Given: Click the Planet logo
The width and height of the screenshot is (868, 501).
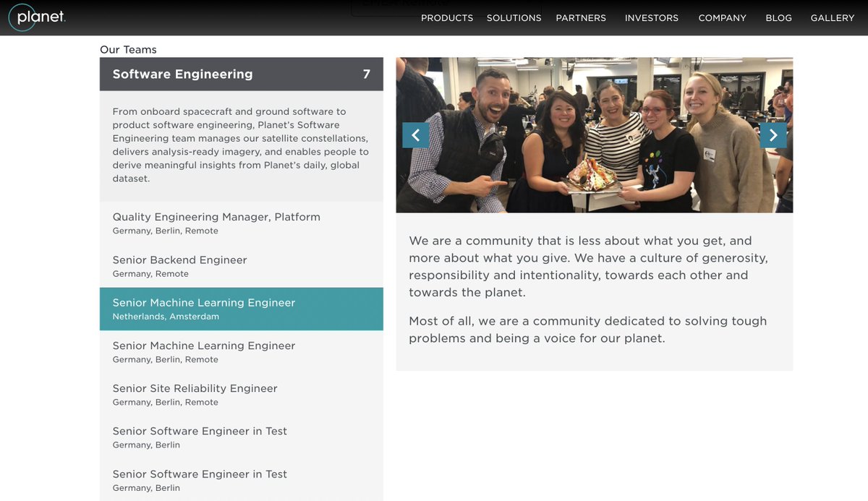Looking at the screenshot, I should 37,17.
